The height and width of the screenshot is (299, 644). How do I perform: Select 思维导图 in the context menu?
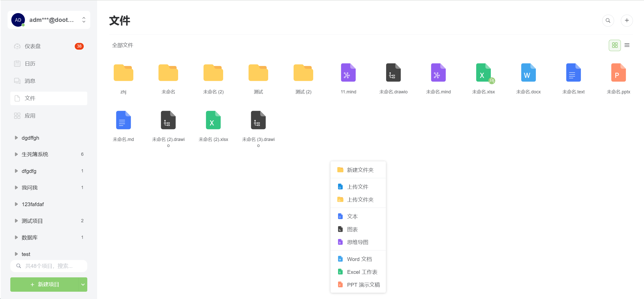coord(357,242)
